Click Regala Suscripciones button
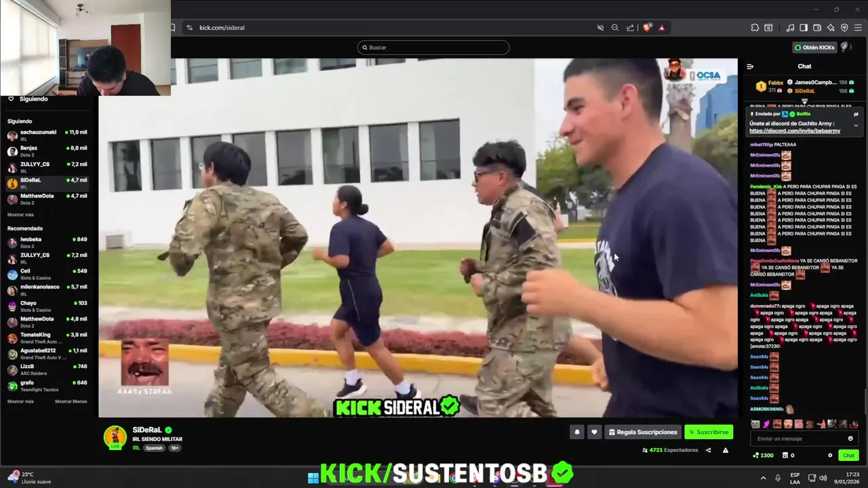 pyautogui.click(x=643, y=432)
